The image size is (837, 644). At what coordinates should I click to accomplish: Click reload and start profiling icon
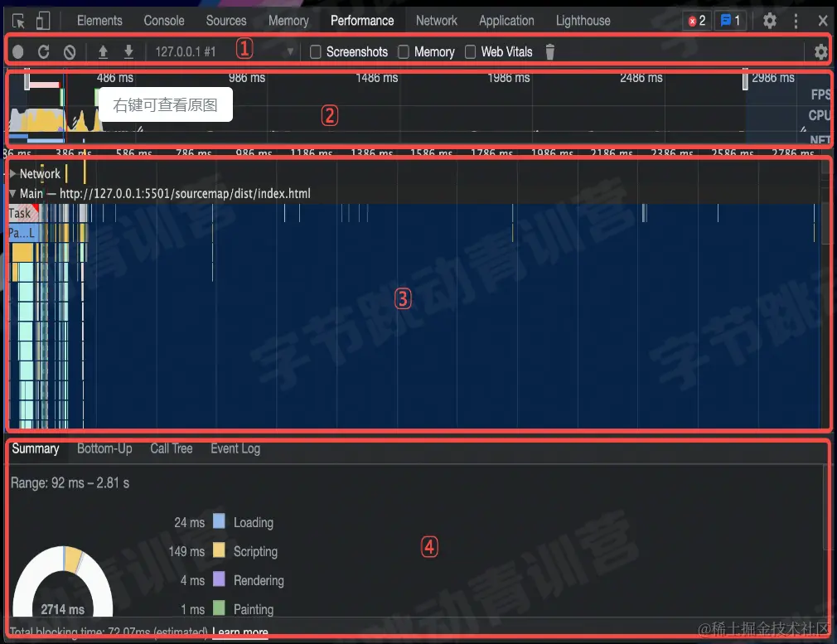click(x=44, y=51)
